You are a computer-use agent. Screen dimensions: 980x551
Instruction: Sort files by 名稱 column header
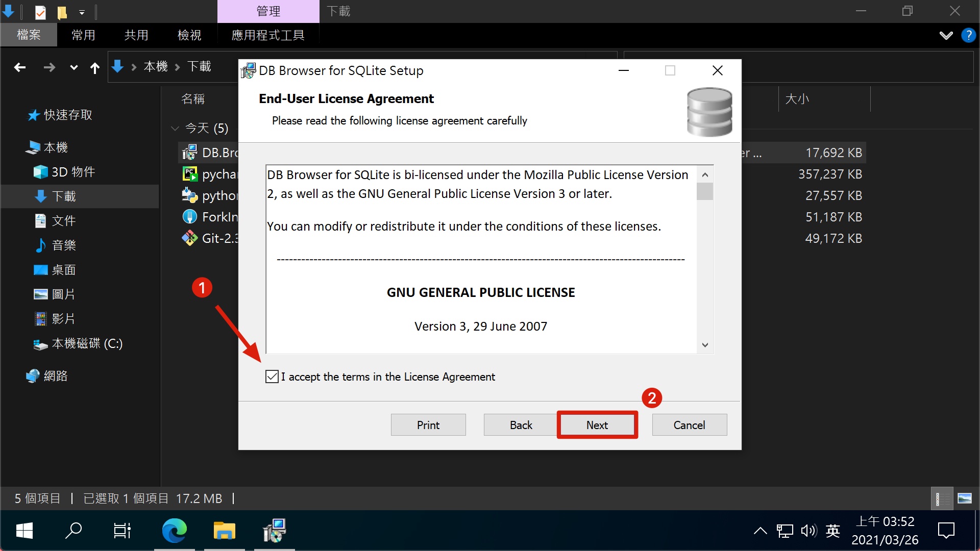[193, 99]
